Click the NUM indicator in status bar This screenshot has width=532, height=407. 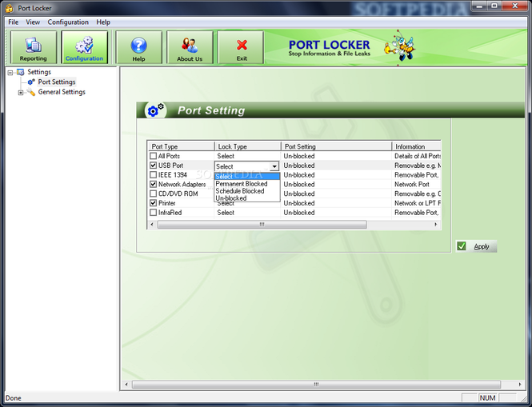point(487,398)
